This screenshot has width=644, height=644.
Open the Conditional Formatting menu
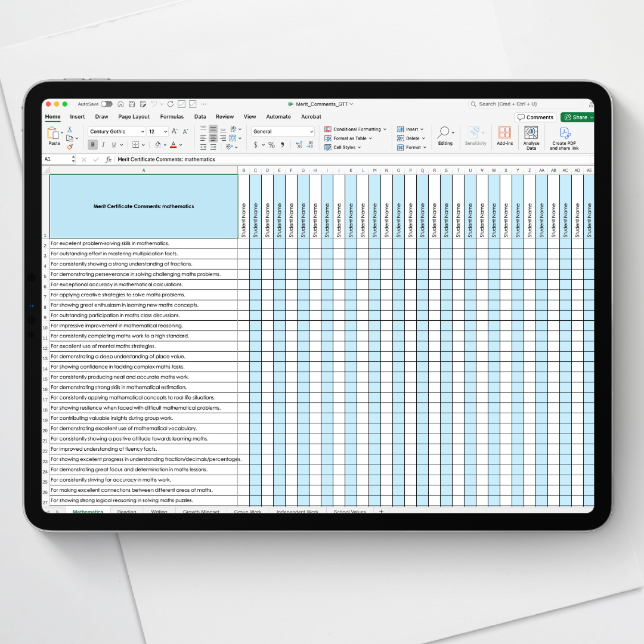(355, 129)
